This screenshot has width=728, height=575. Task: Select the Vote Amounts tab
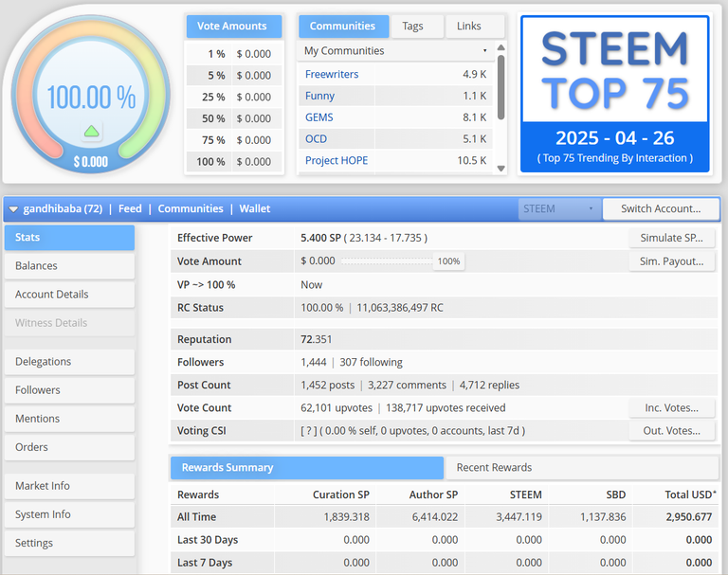[234, 27]
